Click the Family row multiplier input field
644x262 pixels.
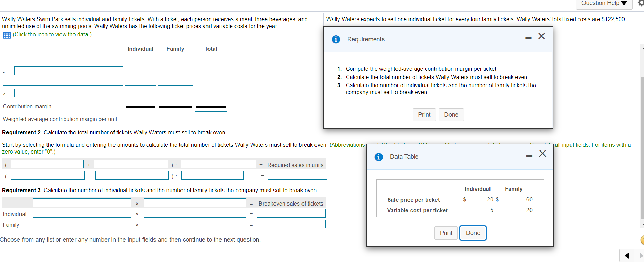pyautogui.click(x=195, y=224)
